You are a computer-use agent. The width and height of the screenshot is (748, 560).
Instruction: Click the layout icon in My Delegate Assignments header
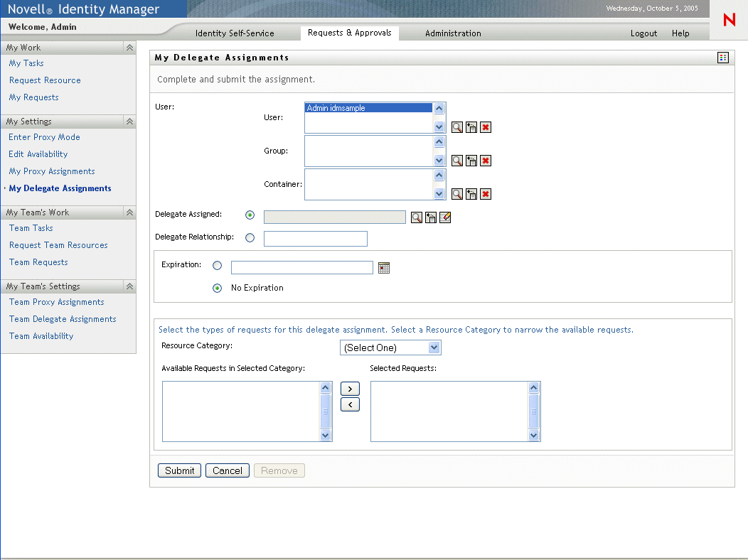(723, 58)
